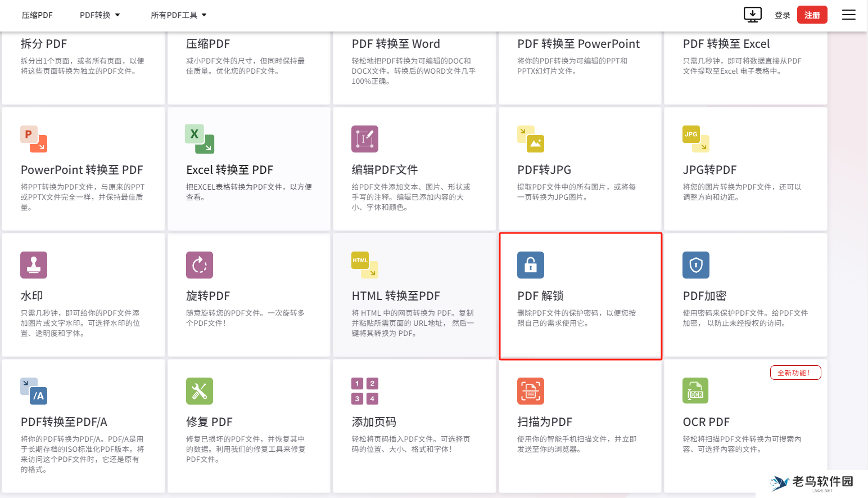Click the PDF转换至PDF/A icon
868x498 pixels.
tap(34, 391)
